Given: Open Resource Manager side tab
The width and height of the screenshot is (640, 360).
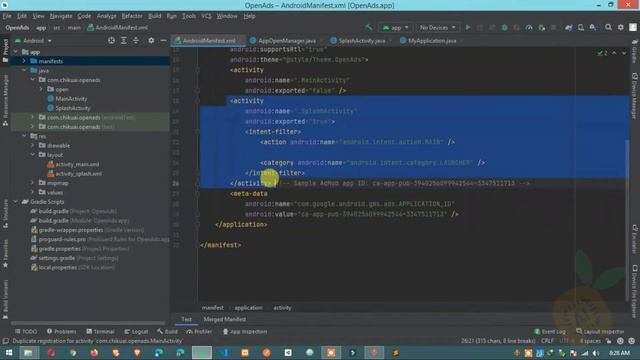Looking at the screenshot, I should coord(5,100).
